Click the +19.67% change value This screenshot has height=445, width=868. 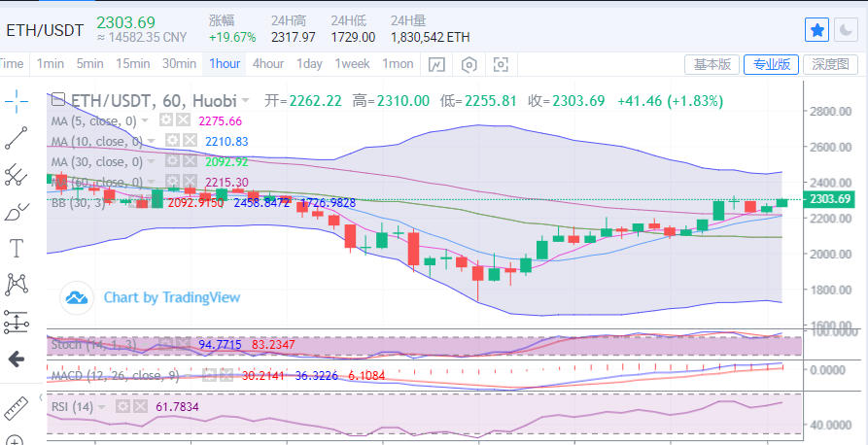coord(232,38)
